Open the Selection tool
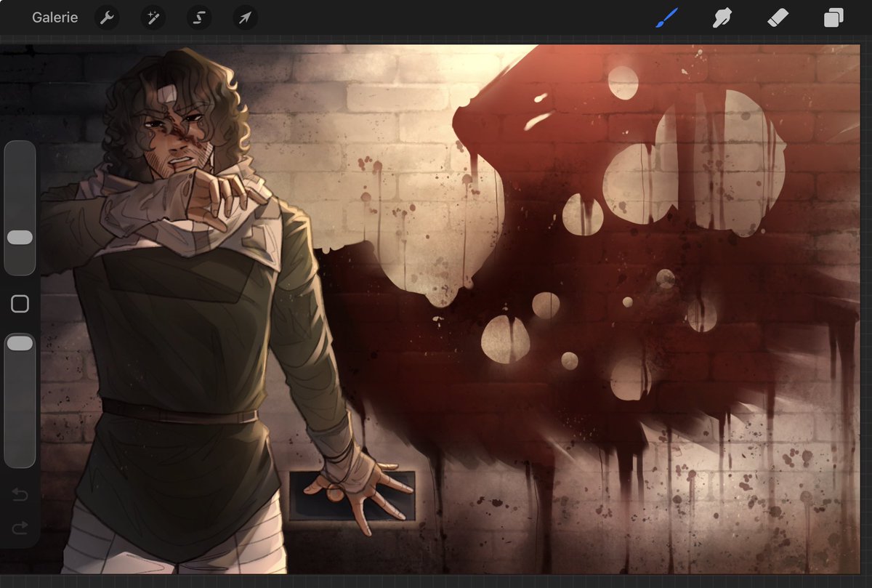 pyautogui.click(x=199, y=17)
